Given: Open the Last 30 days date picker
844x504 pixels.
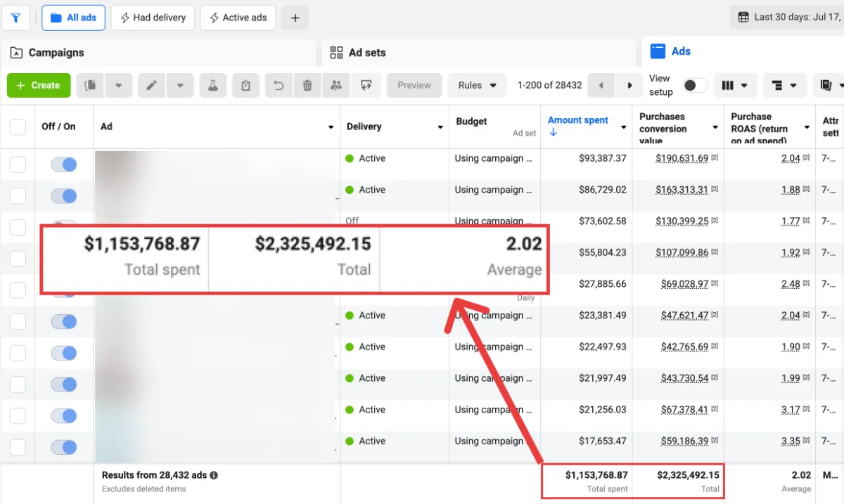Looking at the screenshot, I should tap(788, 18).
